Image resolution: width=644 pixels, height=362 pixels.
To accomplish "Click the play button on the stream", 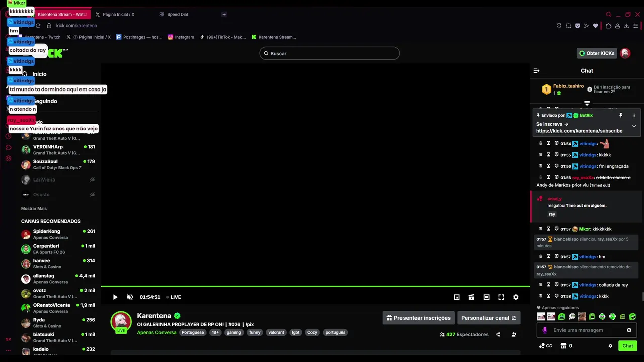I will (x=115, y=297).
